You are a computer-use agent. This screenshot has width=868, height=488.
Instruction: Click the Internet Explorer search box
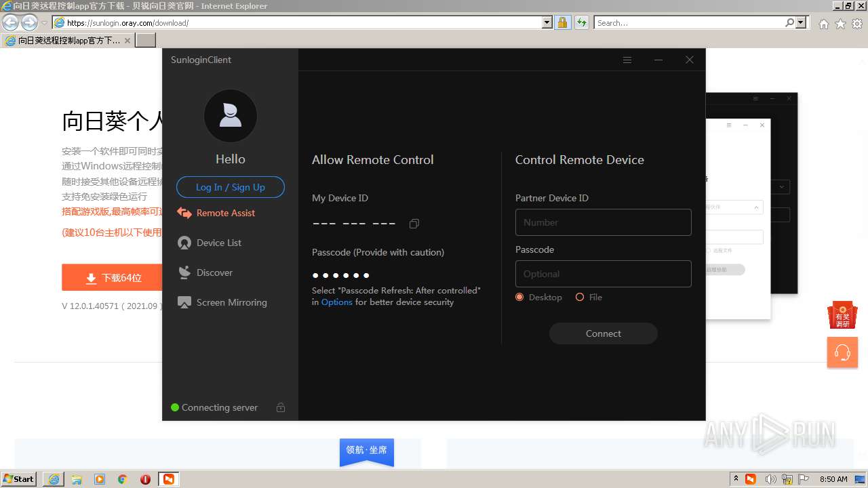pos(690,22)
